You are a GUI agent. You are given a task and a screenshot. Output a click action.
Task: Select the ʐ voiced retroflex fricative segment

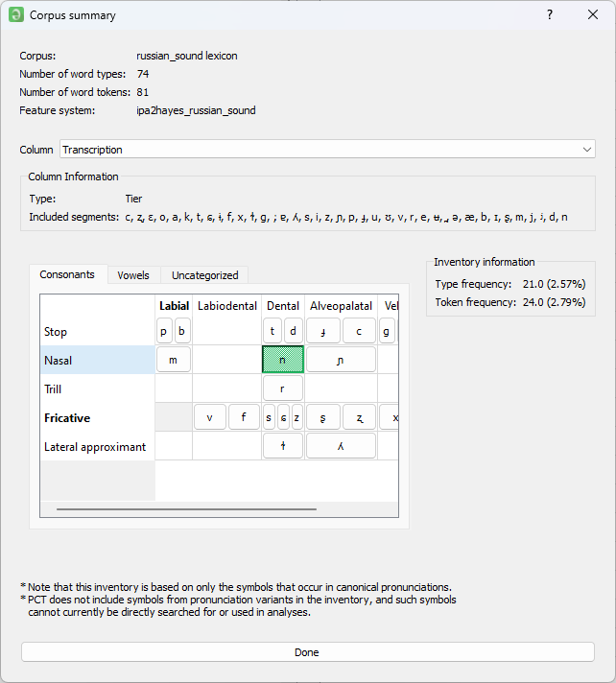[359, 417]
